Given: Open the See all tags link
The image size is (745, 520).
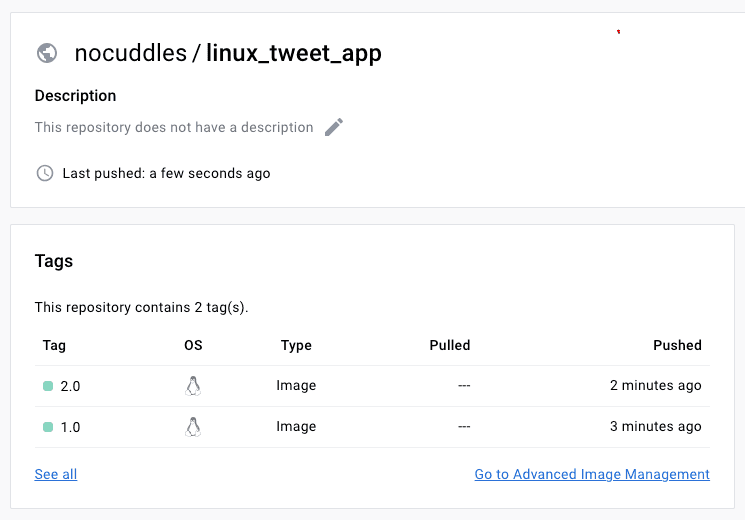Looking at the screenshot, I should [56, 474].
